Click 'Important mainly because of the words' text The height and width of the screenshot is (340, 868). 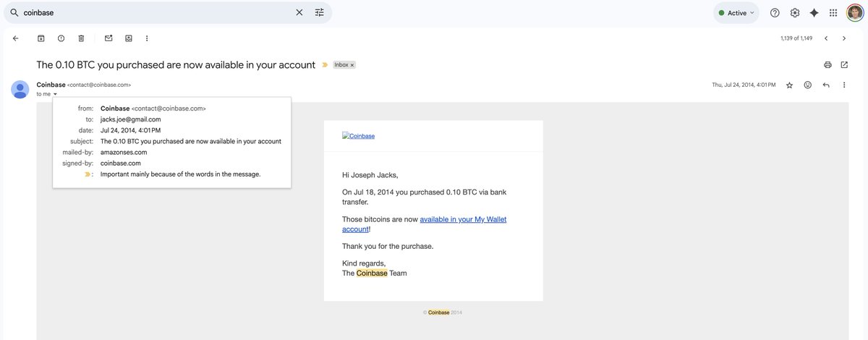[x=180, y=174]
